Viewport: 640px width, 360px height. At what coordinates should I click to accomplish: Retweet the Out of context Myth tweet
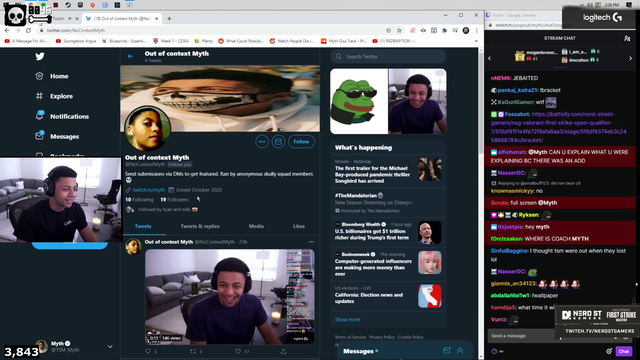pos(193,351)
